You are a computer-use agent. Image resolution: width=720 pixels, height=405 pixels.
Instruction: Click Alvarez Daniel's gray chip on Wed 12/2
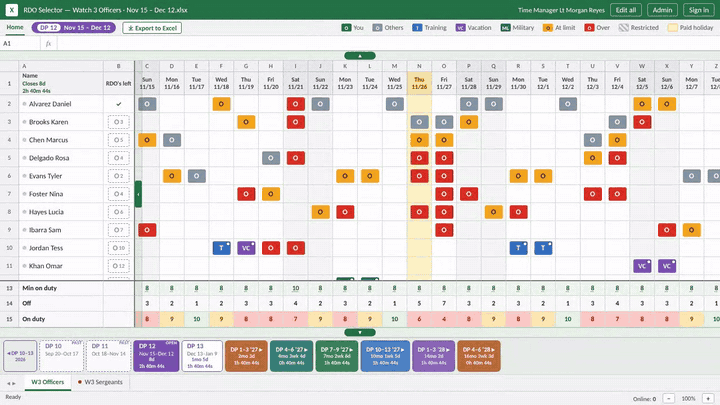568,104
